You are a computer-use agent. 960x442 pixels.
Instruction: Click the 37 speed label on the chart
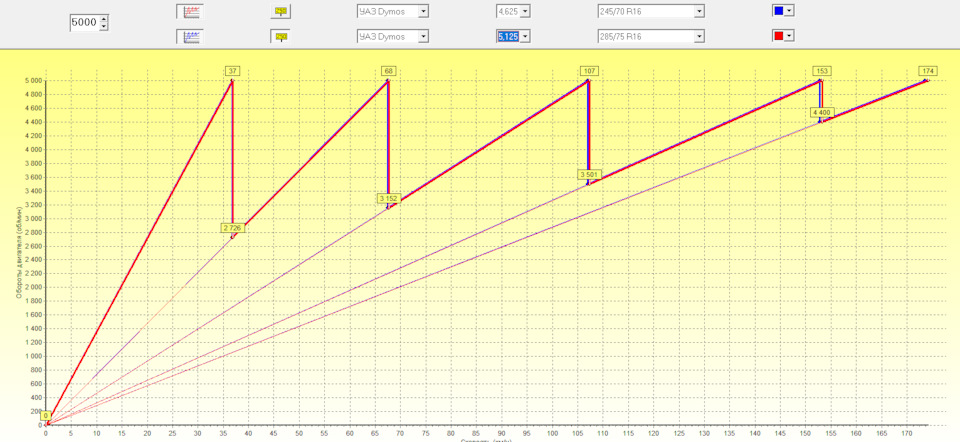click(231, 71)
